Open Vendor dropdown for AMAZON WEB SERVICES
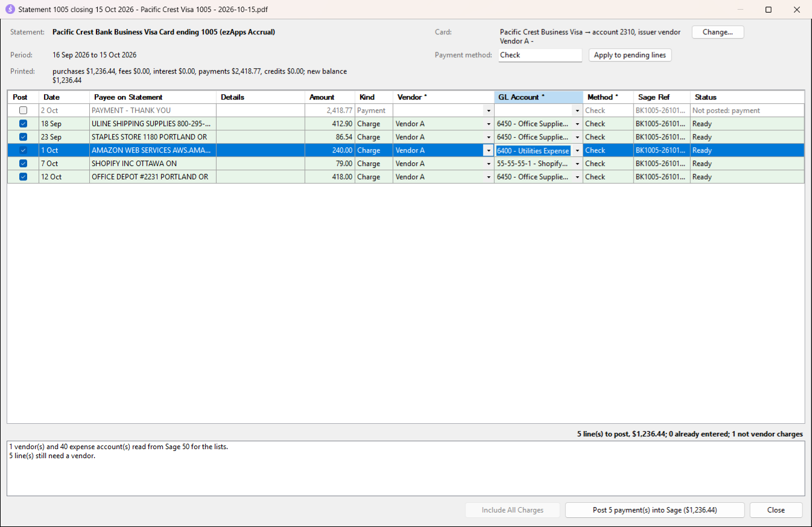The width and height of the screenshot is (812, 527). [489, 150]
